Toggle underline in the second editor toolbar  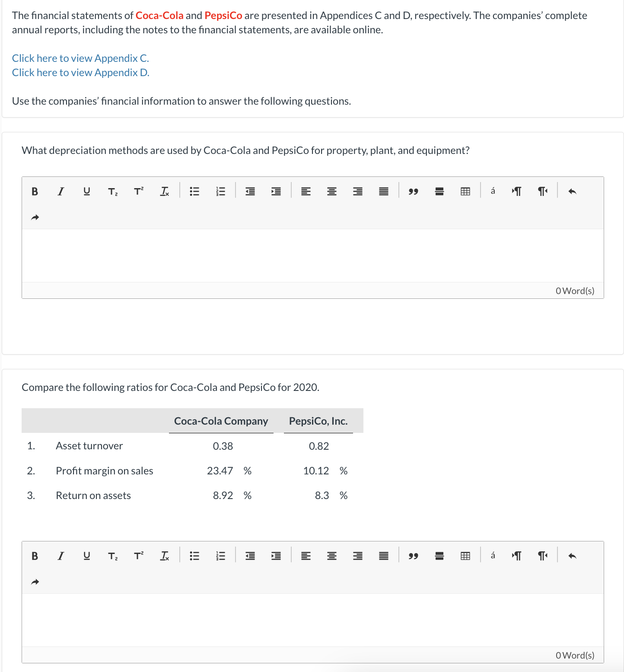point(86,556)
